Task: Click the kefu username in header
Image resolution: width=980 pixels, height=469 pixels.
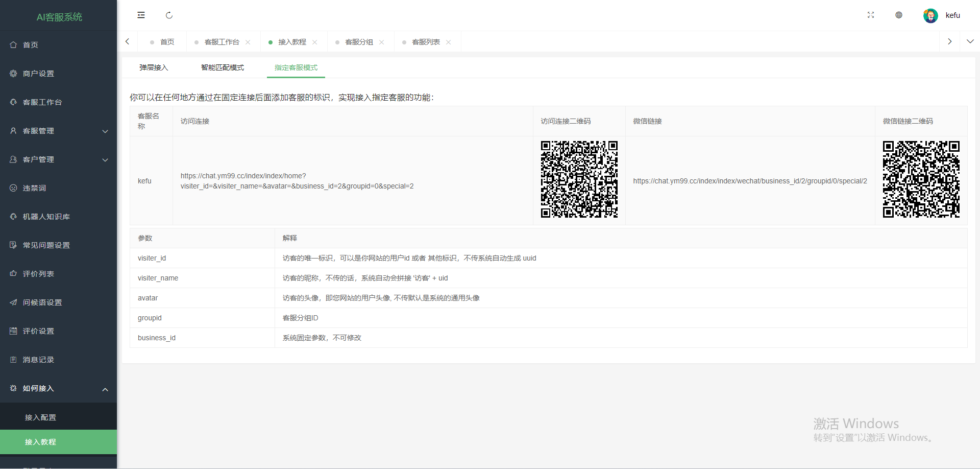Action: pyautogui.click(x=952, y=15)
